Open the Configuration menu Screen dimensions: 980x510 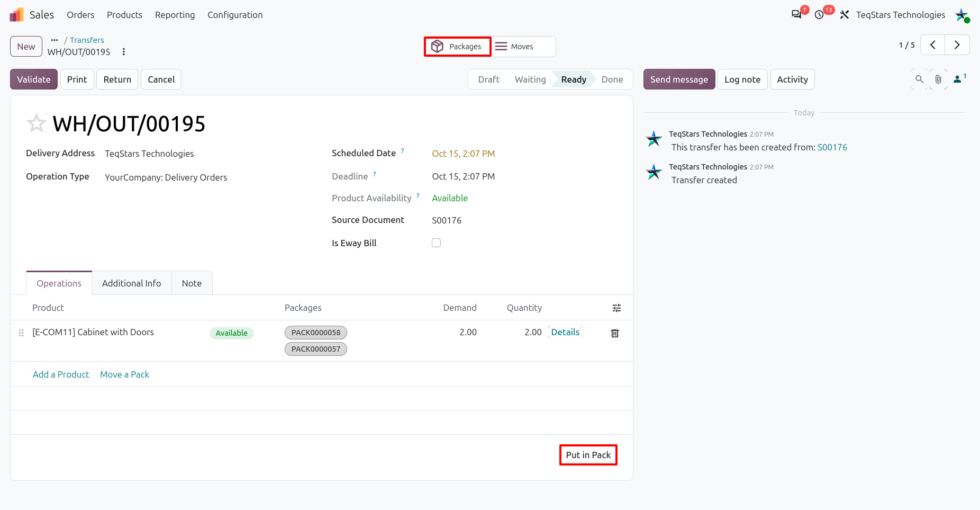[x=235, y=15]
